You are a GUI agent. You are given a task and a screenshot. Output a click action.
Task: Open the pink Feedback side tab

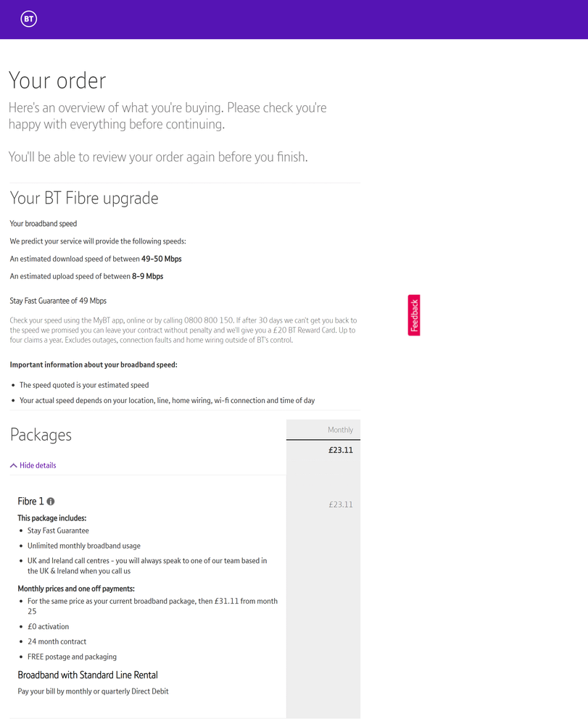click(414, 315)
